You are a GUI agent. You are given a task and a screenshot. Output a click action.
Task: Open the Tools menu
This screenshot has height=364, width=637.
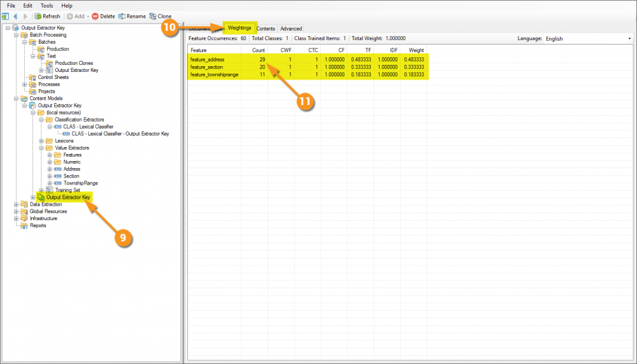[x=47, y=6]
